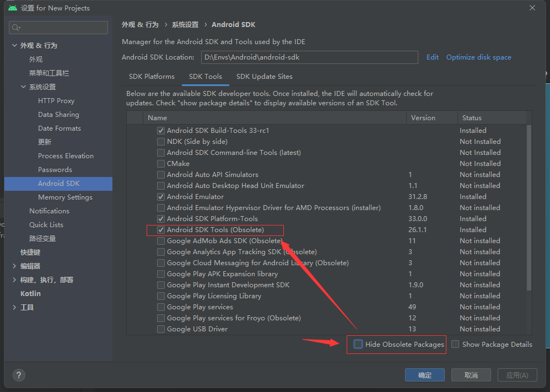Click the 确定 button
550x392 pixels.
click(425, 375)
